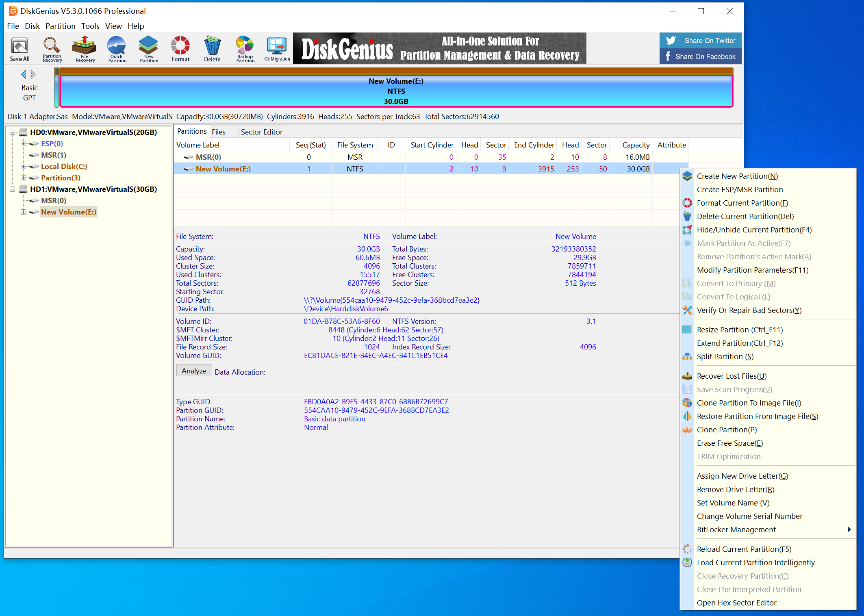Click the icon beside Split Partition
The image size is (864, 616).
687,356
